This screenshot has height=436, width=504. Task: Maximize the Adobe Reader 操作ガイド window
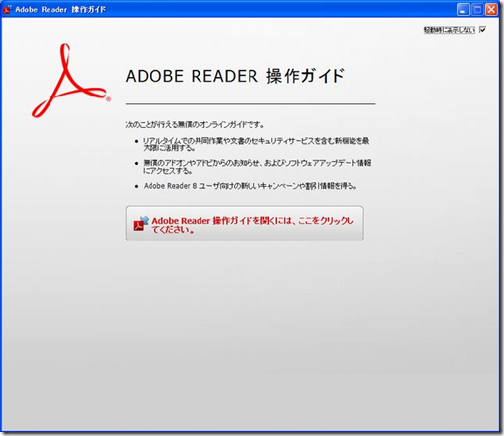pyautogui.click(x=477, y=10)
